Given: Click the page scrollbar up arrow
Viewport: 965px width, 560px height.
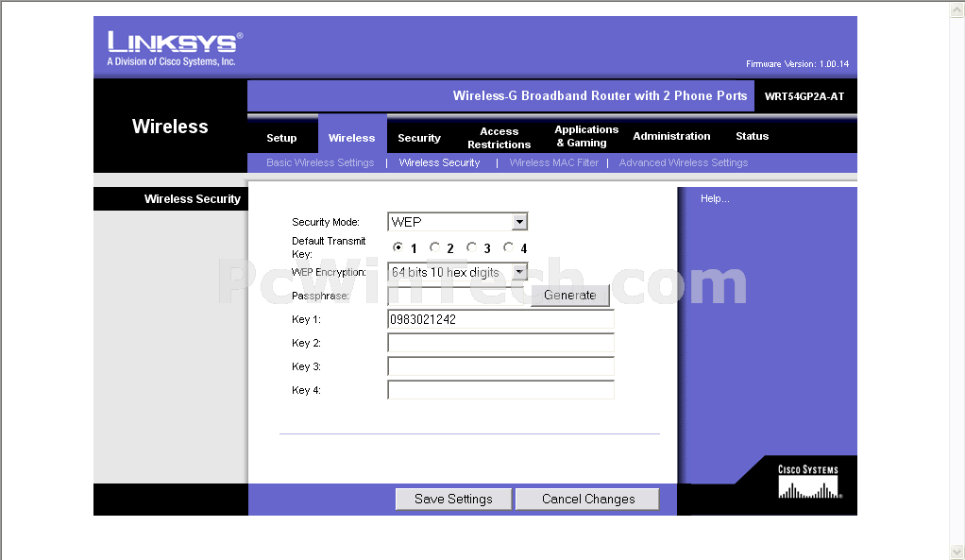Looking at the screenshot, I should coord(957,9).
